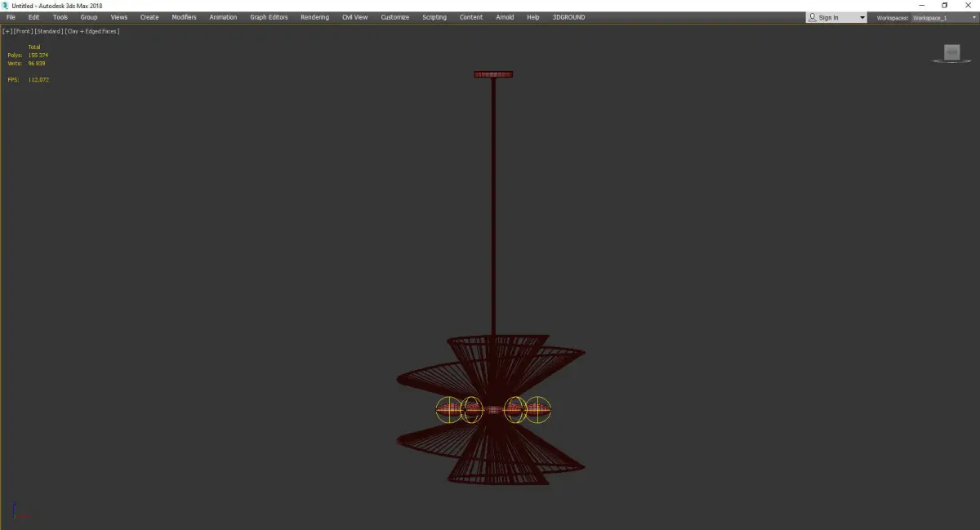
Task: Open the Edit menu
Action: (33, 17)
